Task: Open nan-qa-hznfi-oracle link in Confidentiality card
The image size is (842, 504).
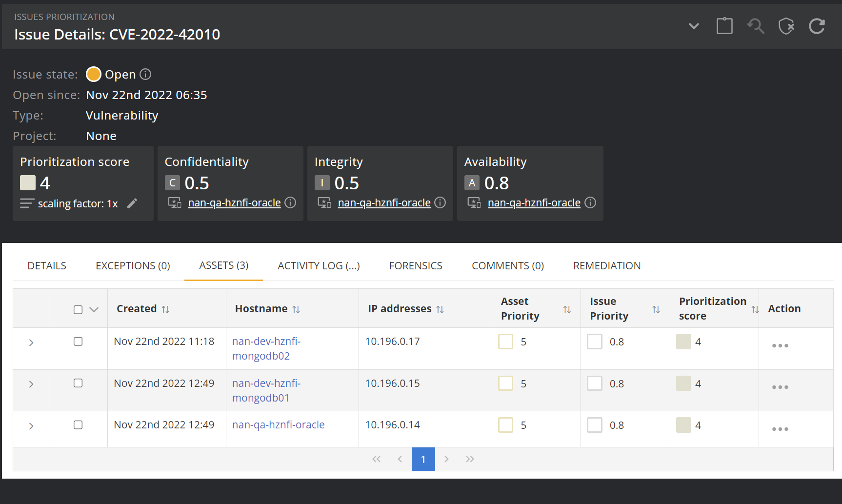Action: 234,203
